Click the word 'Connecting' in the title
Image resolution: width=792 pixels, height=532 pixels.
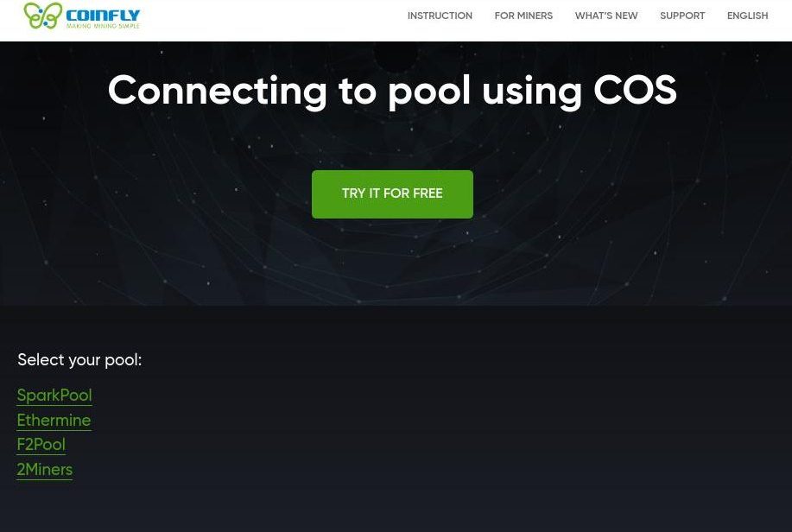coord(217,92)
